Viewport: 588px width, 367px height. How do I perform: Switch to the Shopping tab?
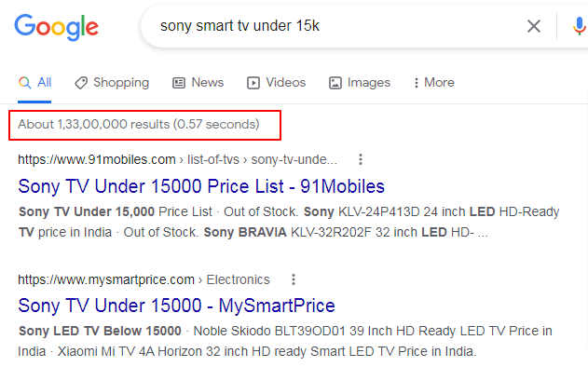(x=112, y=83)
